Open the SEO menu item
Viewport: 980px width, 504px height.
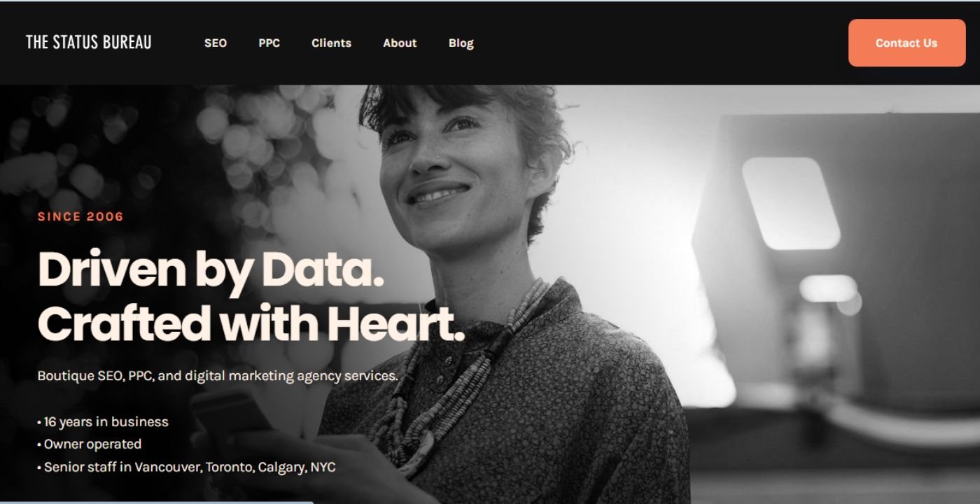[x=216, y=43]
